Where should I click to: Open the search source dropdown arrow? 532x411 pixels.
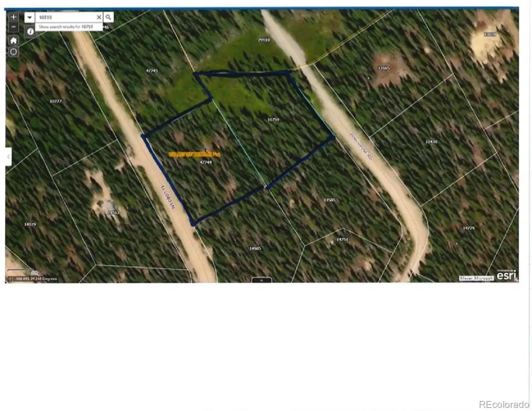click(x=29, y=17)
